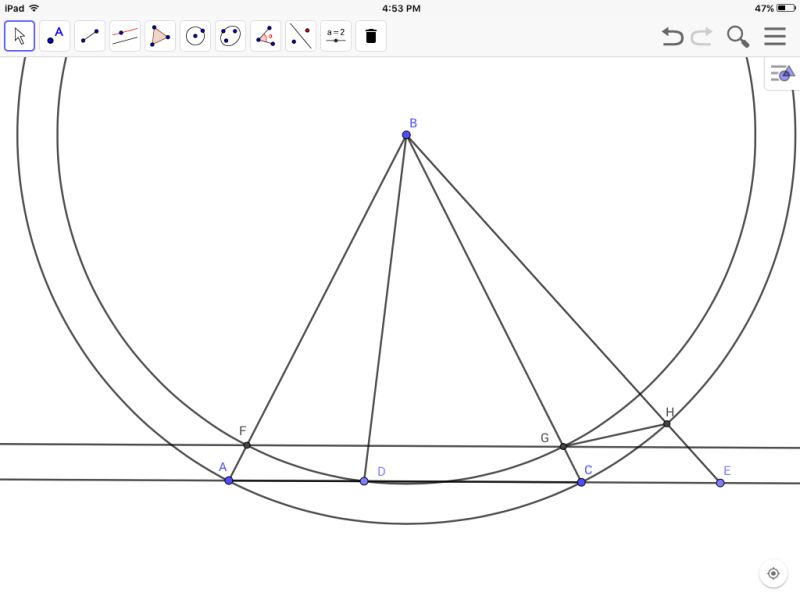Tap the recenter view button bottom right
The image size is (800, 600).
click(773, 572)
